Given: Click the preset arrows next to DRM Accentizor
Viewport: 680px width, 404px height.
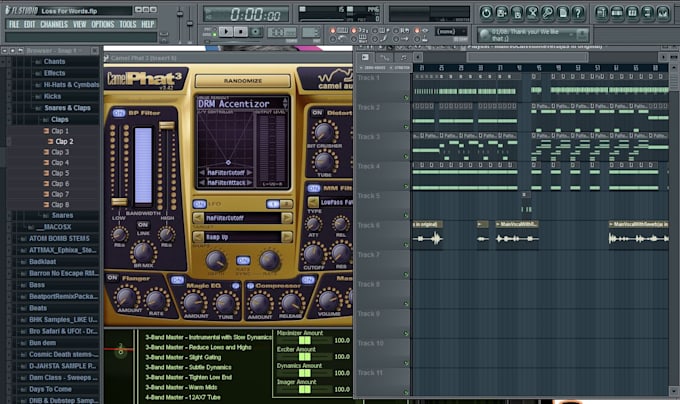Looking at the screenshot, I should pos(285,103).
